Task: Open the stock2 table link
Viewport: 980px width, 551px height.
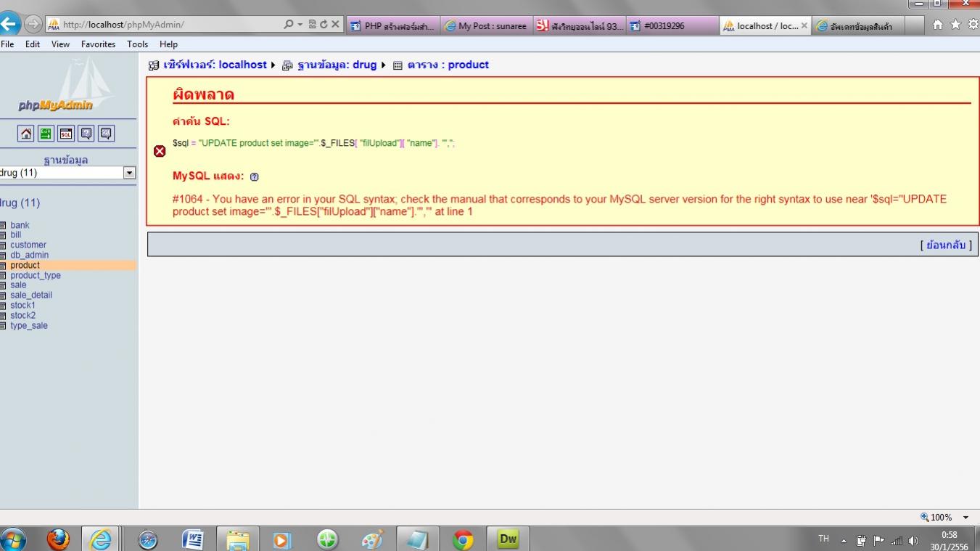Action: pyautogui.click(x=23, y=316)
